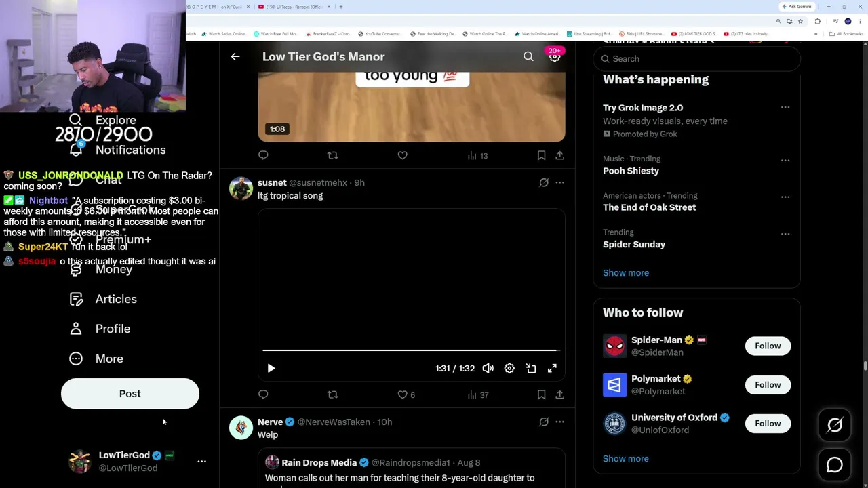Reply to the too young video post
Screen dimensions: 868x488
click(x=263, y=155)
